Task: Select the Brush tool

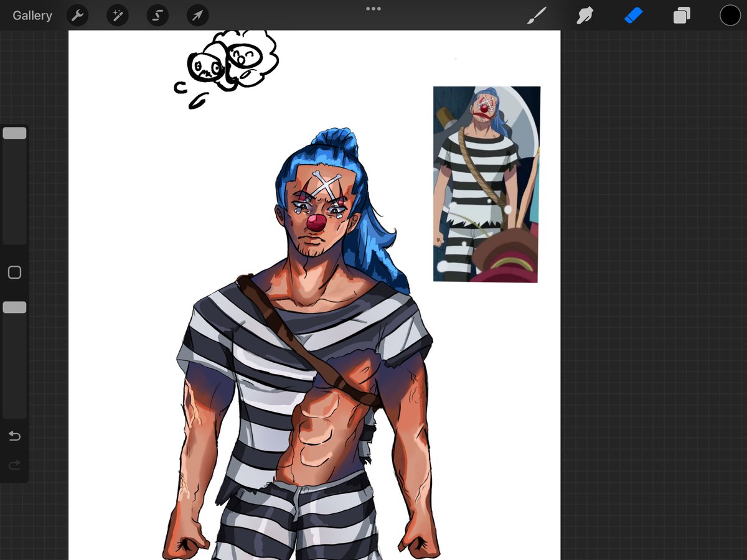Action: coord(537,16)
